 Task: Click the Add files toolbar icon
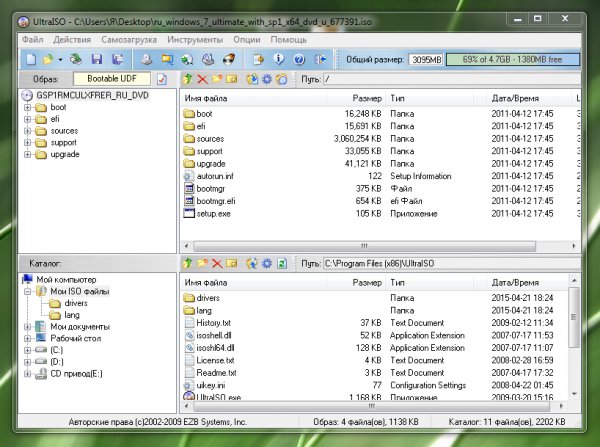258,59
